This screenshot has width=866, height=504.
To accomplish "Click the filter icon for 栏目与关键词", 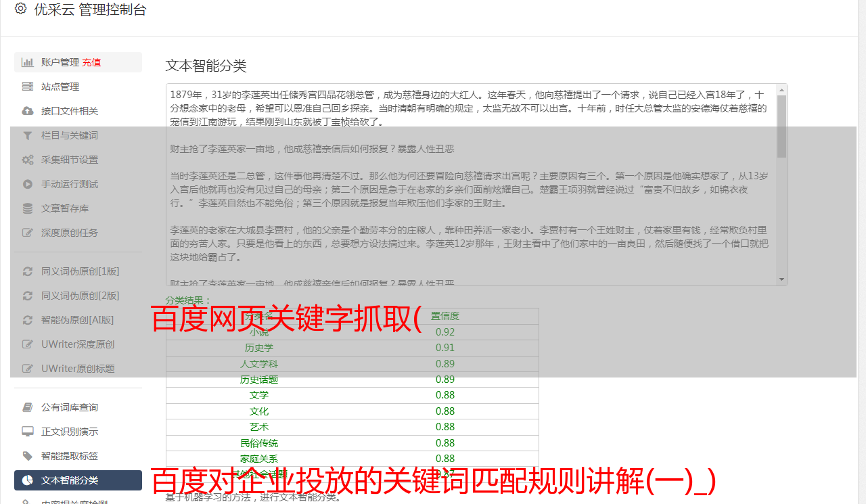I will 28,135.
